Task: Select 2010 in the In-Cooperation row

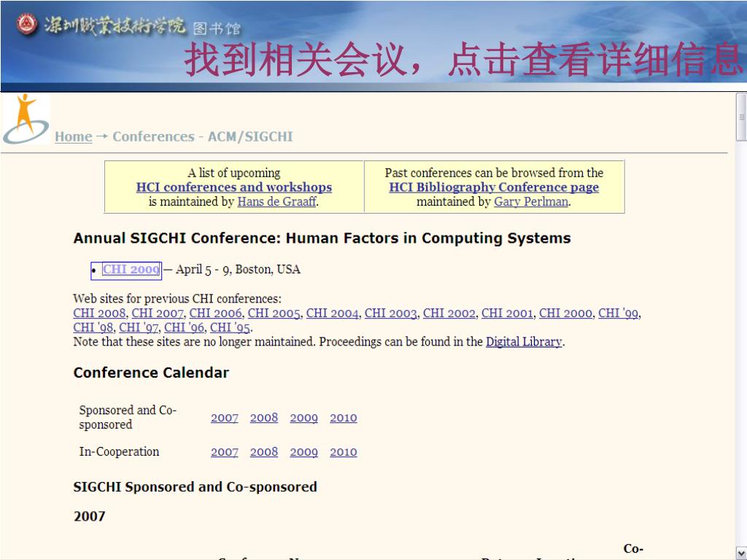Action: click(x=344, y=452)
